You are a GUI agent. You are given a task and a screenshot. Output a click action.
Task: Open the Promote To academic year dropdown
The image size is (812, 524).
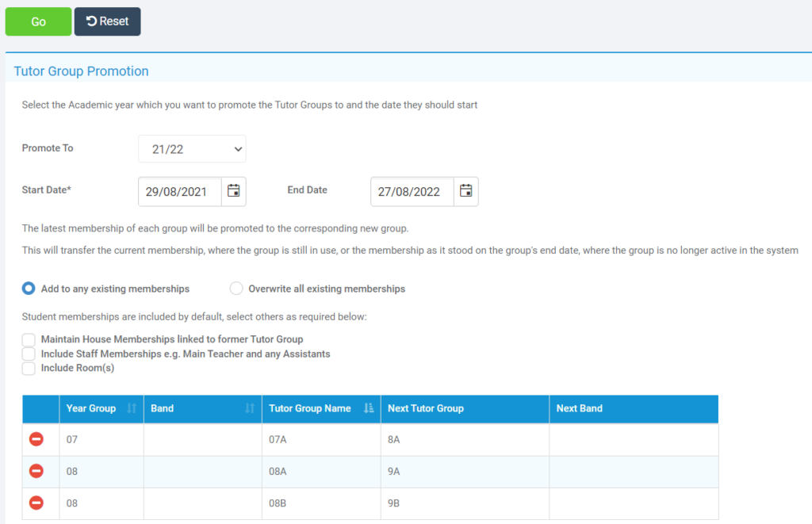(x=192, y=149)
